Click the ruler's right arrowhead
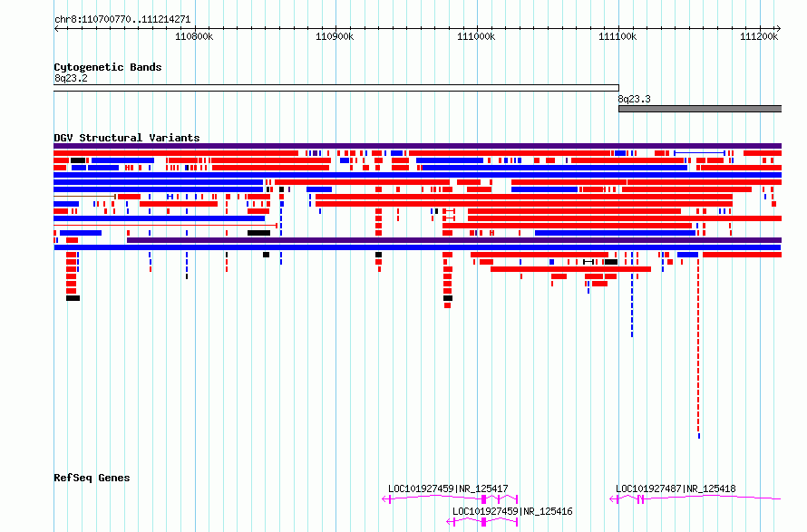 (x=779, y=29)
